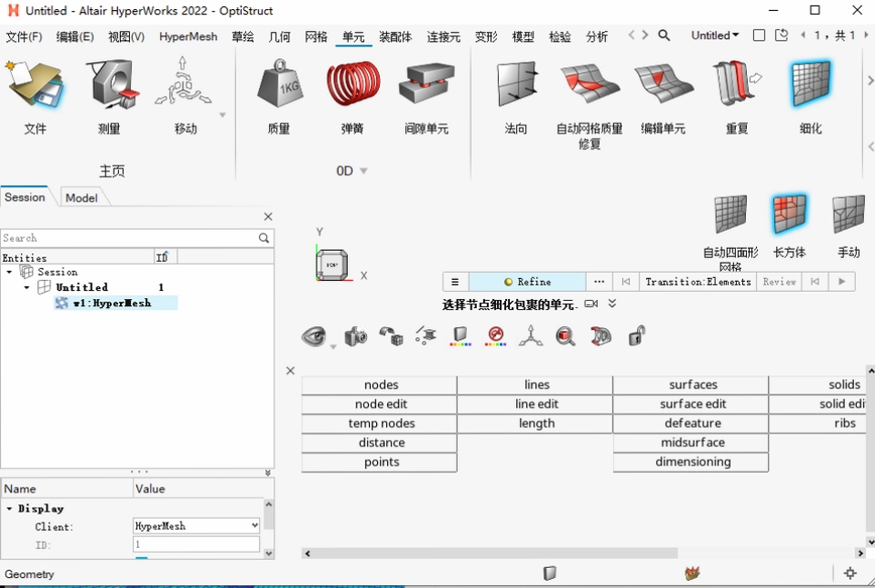875x588 pixels.
Task: Click the solid geometry icon in status bar
Action: [550, 573]
